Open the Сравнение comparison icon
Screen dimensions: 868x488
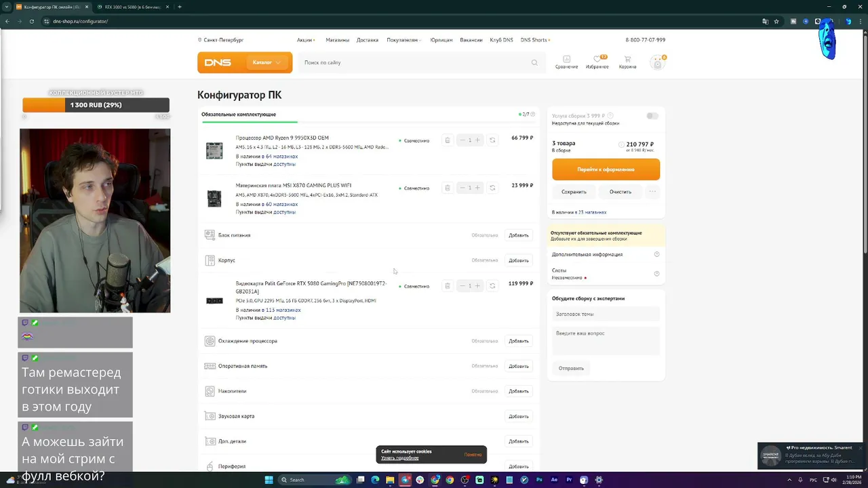567,62
